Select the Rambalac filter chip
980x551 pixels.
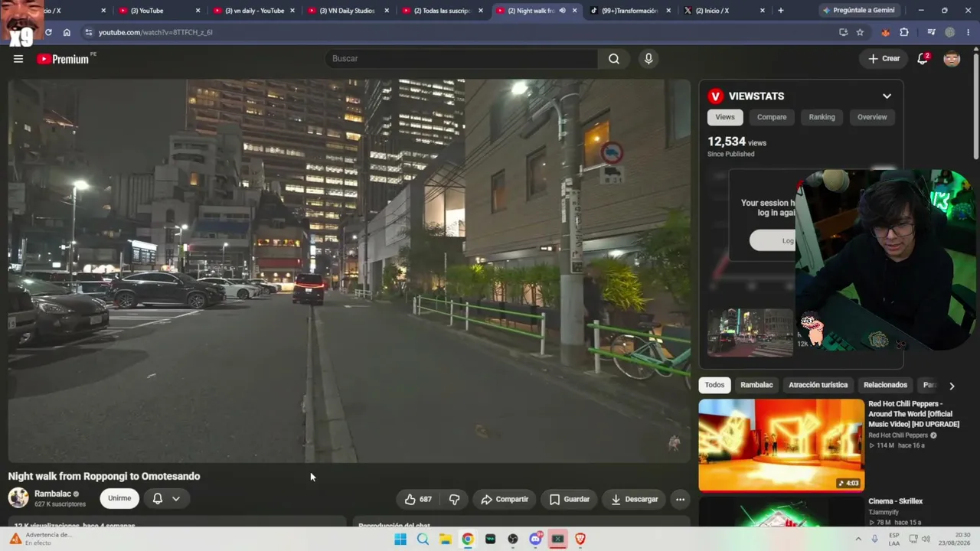coord(756,385)
